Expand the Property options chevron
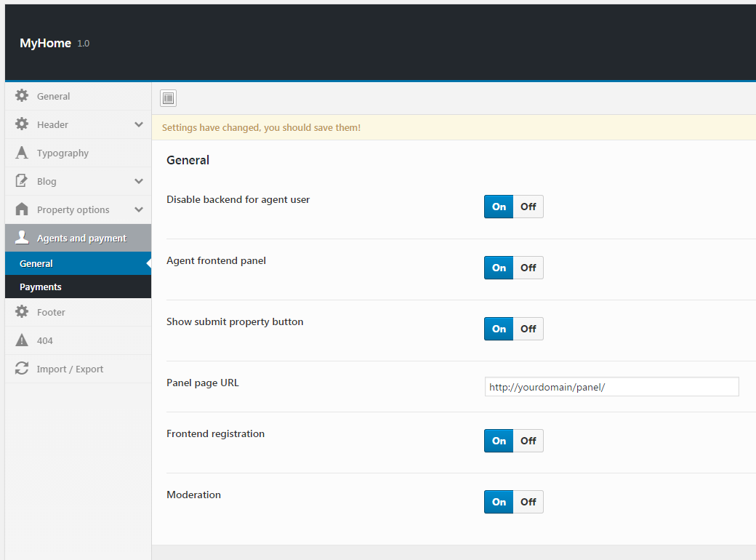 click(x=139, y=210)
